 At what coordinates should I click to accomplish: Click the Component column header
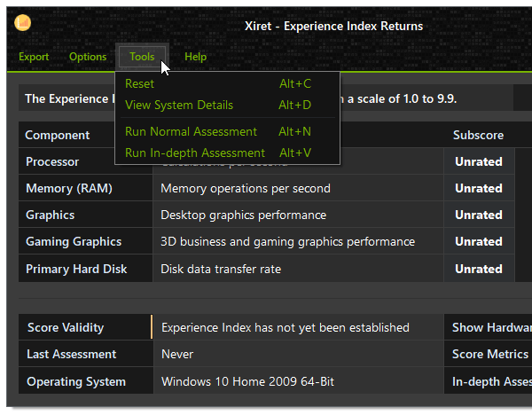(58, 135)
